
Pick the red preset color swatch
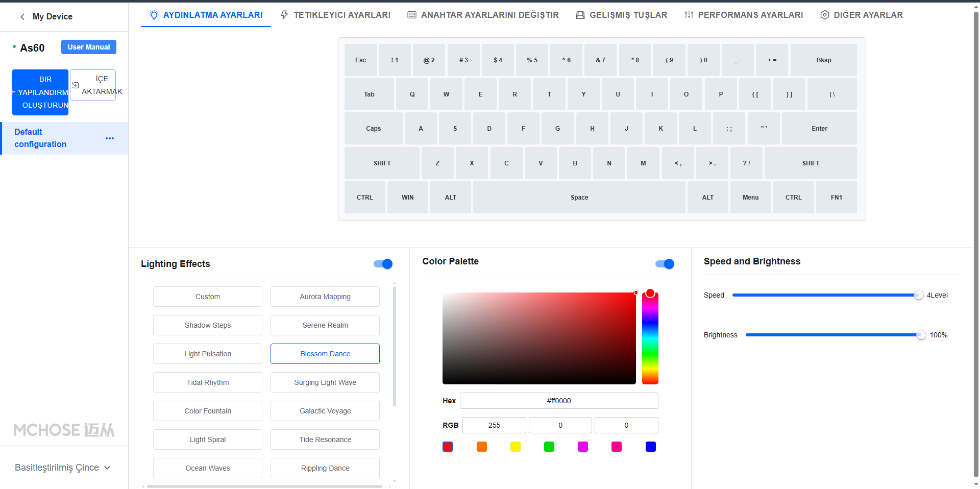point(448,447)
